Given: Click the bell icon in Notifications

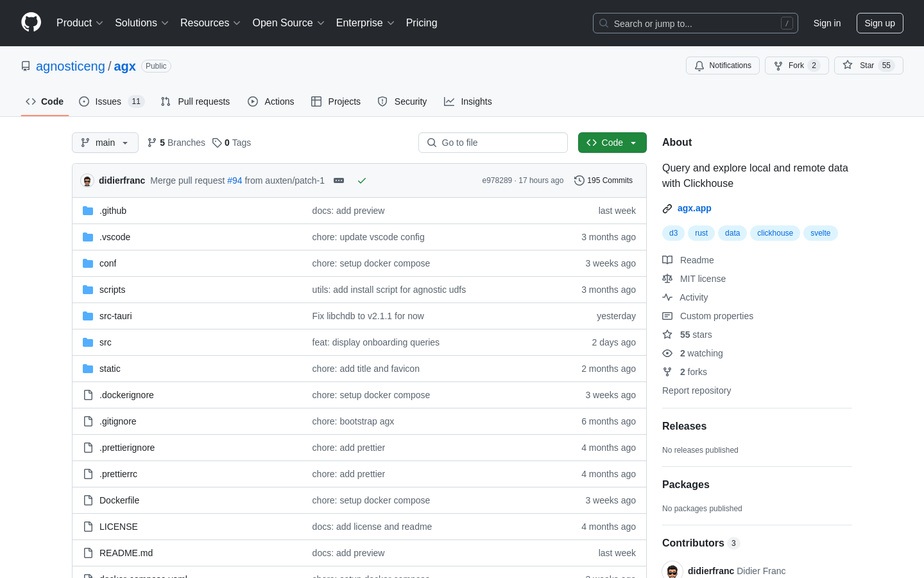Looking at the screenshot, I should (x=699, y=66).
